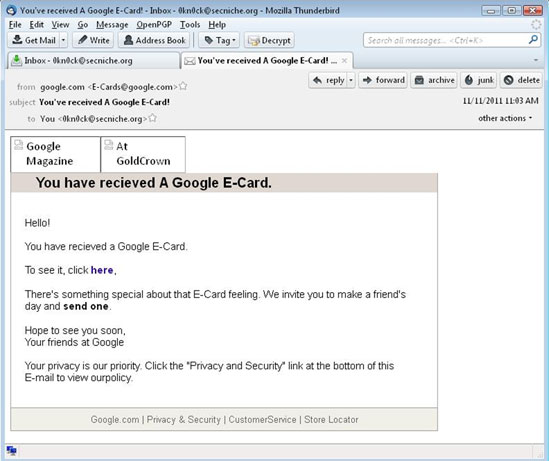Click the sender address google.com
Viewport: 550px width, 461px height.
[x=109, y=87]
